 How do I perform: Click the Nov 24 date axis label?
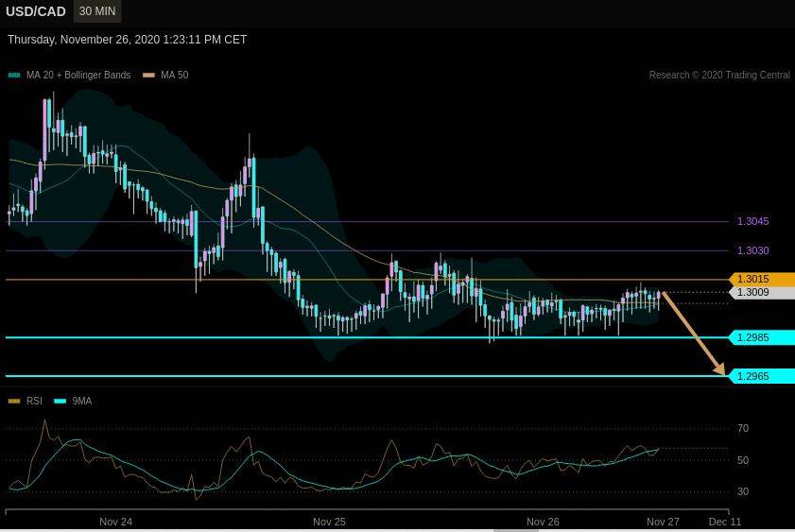click(x=115, y=522)
